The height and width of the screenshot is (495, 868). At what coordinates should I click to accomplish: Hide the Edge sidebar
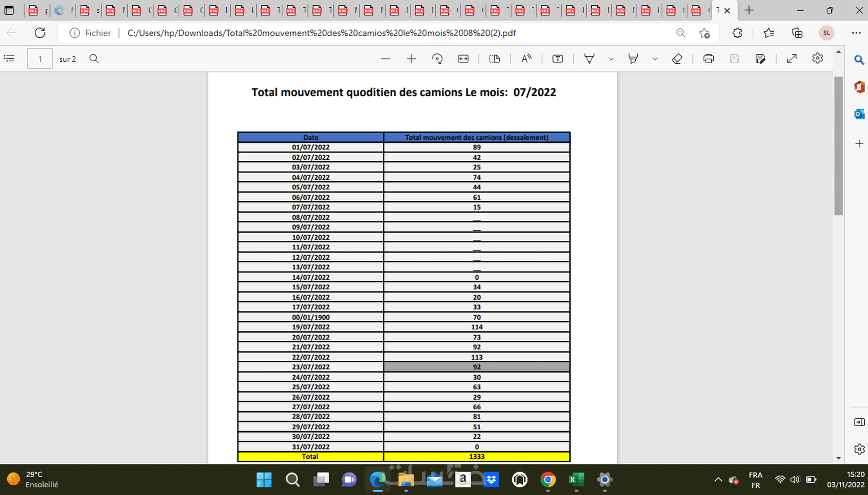tap(859, 422)
